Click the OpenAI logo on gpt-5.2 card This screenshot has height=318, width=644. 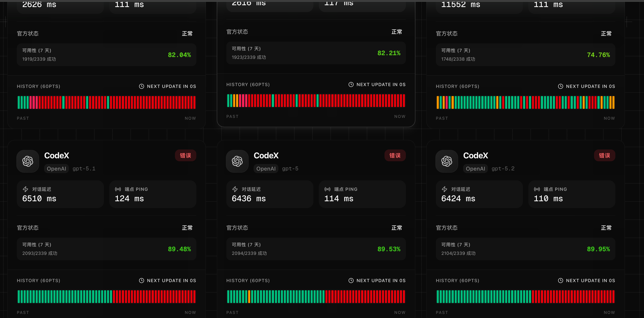pyautogui.click(x=447, y=161)
